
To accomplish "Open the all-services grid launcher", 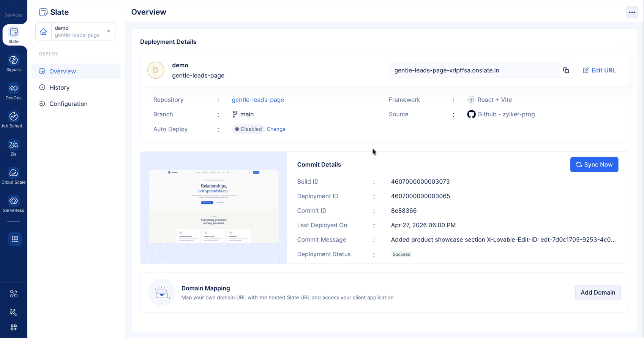I will pyautogui.click(x=15, y=239).
